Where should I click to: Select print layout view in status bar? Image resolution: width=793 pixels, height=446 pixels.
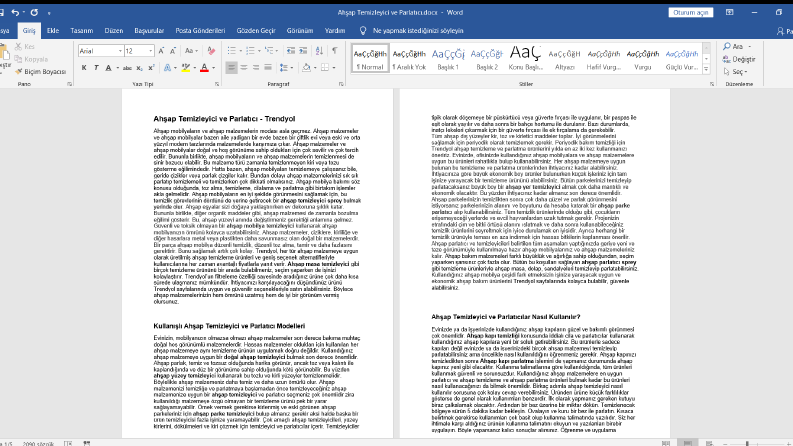(x=688, y=443)
